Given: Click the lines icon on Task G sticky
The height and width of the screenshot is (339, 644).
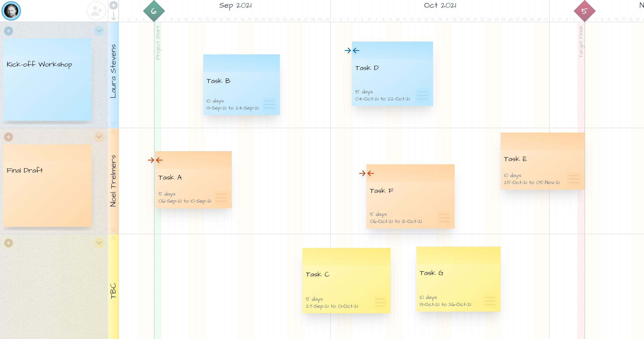Looking at the screenshot, I should click(490, 301).
